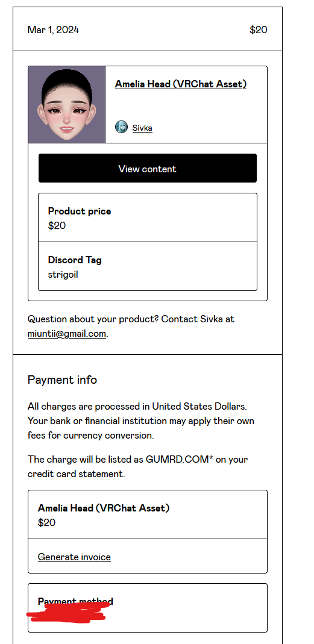
Task: Click the Generate invoice link
Action: 74,557
